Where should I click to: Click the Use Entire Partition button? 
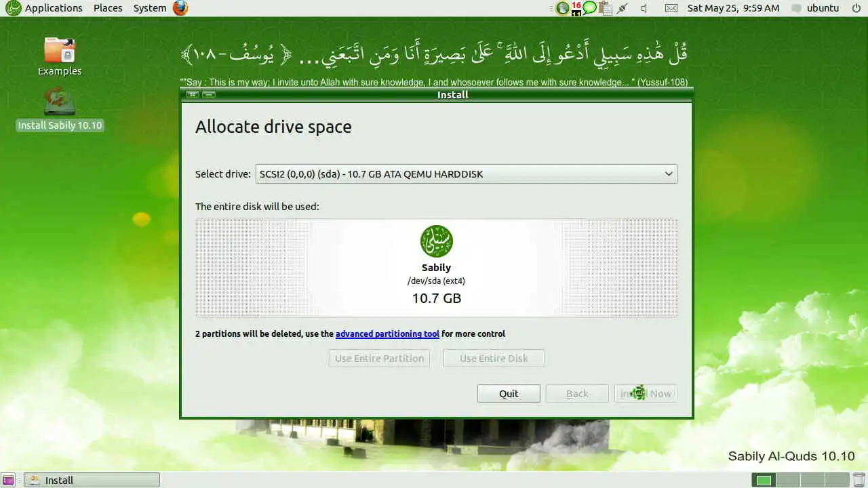tap(379, 358)
